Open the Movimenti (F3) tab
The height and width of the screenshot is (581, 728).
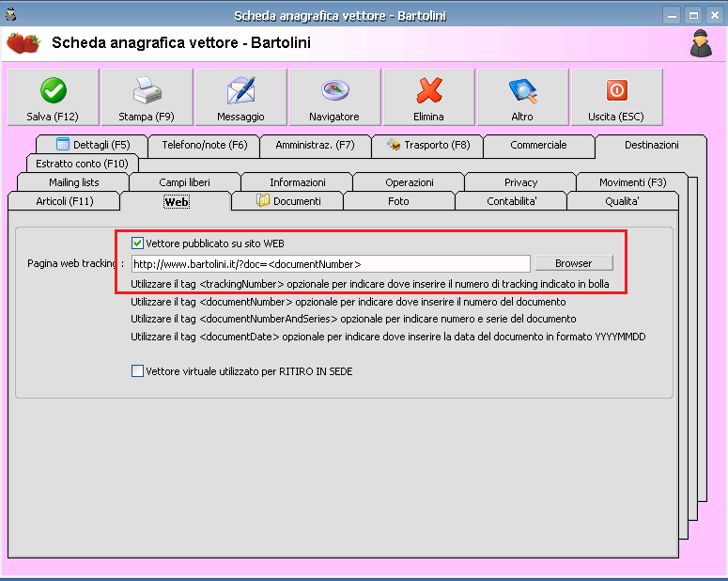[632, 182]
